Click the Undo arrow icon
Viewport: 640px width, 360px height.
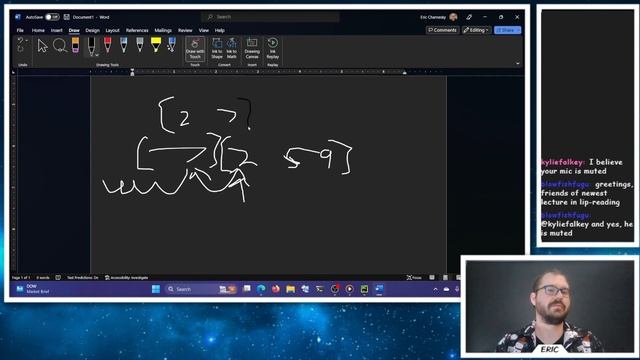click(20, 40)
